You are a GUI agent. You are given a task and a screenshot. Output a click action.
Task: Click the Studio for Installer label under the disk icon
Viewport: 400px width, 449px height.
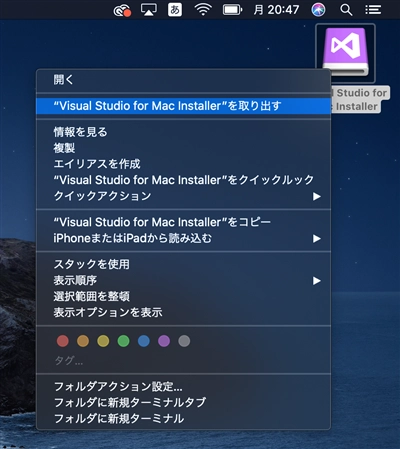(x=360, y=99)
